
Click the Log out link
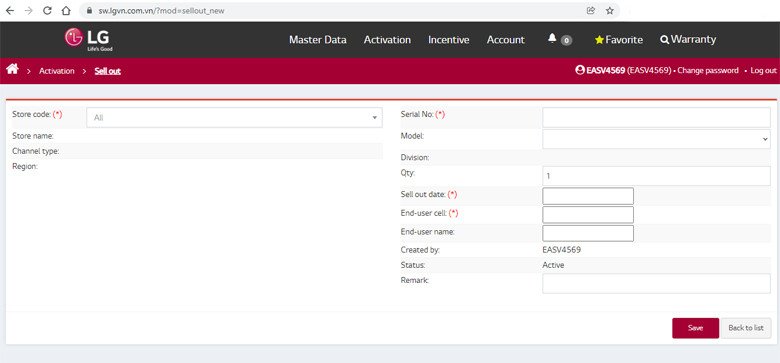coord(764,71)
